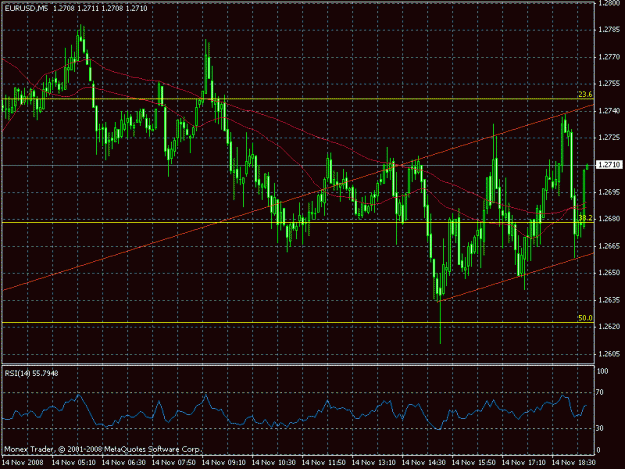Click the 1.2785 price axis label
The image size is (625, 469).
coord(609,29)
